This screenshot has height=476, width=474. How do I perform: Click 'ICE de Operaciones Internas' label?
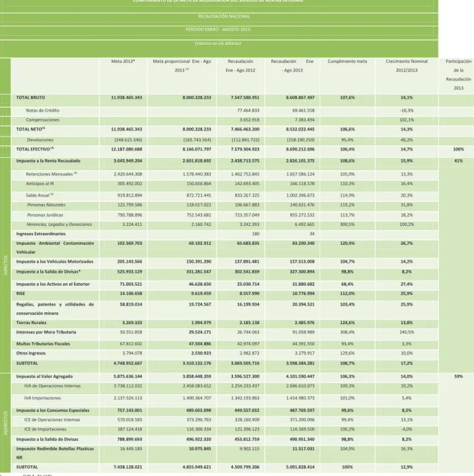pyautogui.click(x=52, y=420)
